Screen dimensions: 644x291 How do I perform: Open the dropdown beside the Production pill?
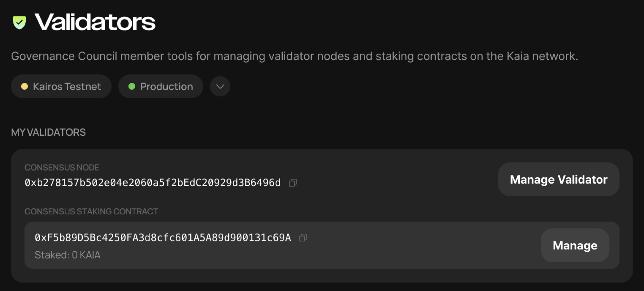click(x=220, y=86)
